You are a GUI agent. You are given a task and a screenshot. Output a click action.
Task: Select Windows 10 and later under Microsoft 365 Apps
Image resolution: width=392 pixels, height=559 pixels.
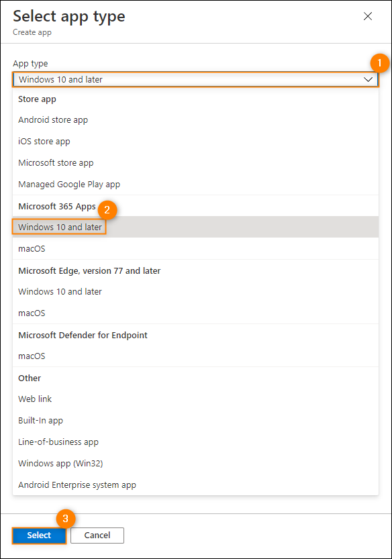[x=195, y=227]
